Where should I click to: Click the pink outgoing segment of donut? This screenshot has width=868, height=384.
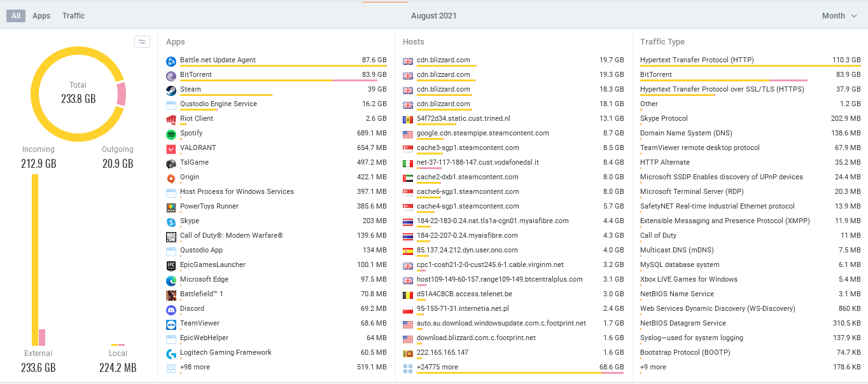pyautogui.click(x=121, y=94)
